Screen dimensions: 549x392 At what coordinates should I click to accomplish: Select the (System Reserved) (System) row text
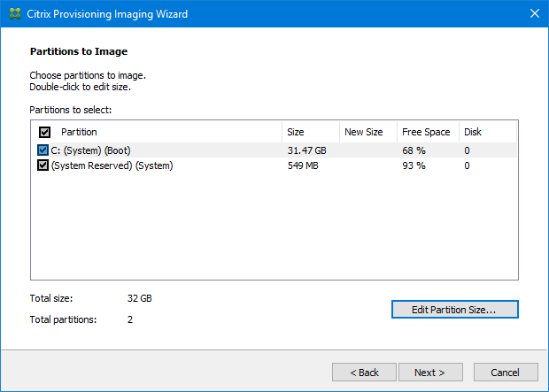(112, 165)
